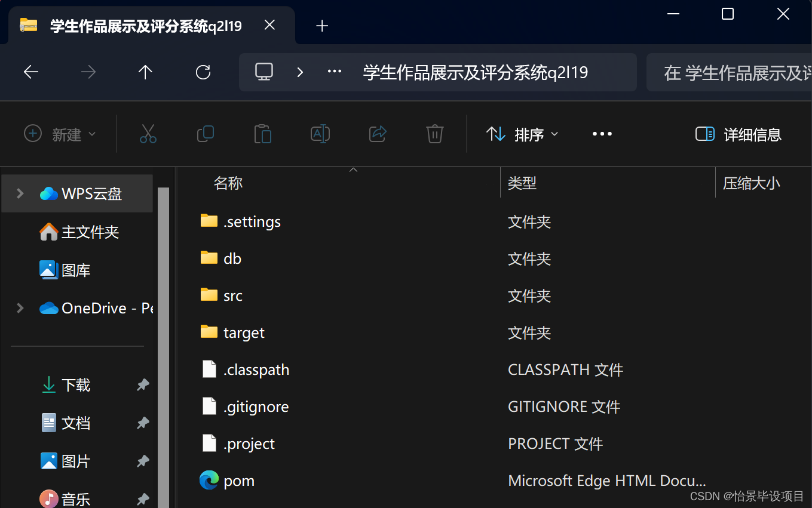Click the Share icon in toolbar
This screenshot has width=812, height=508.
378,134
